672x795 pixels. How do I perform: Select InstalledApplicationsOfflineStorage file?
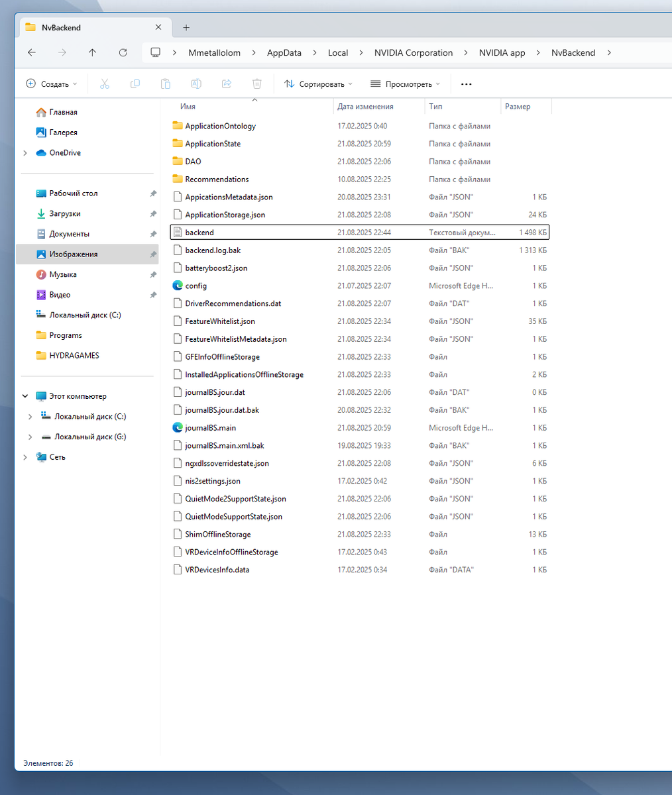coord(360,375)
